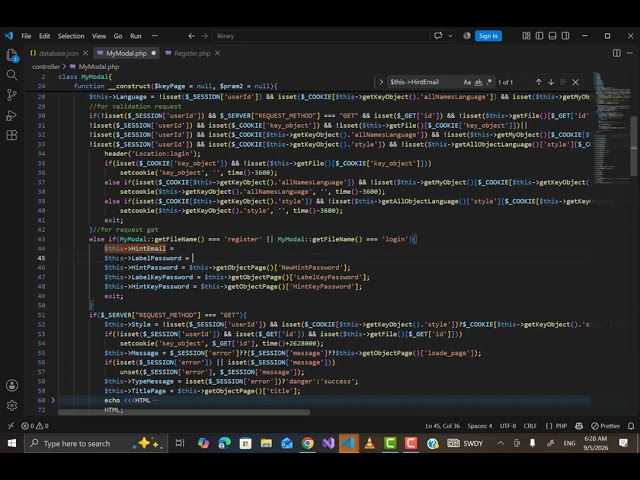Open VLC media player from taskbar
The height and width of the screenshot is (480, 640).
pos(369,443)
